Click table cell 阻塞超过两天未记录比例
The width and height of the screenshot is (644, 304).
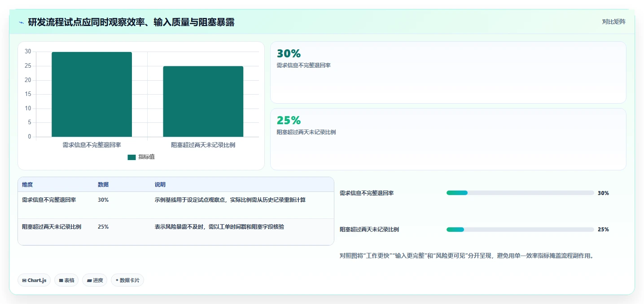click(x=52, y=227)
